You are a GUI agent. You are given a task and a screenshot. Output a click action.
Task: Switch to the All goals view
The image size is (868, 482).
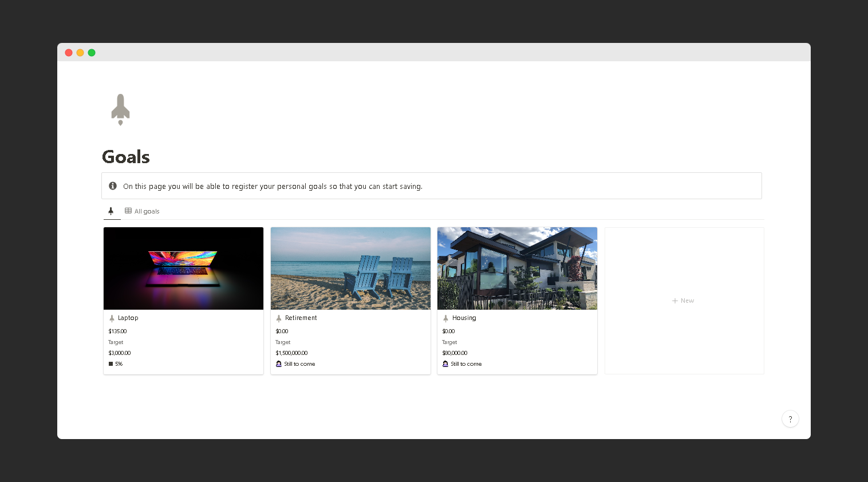coord(146,211)
